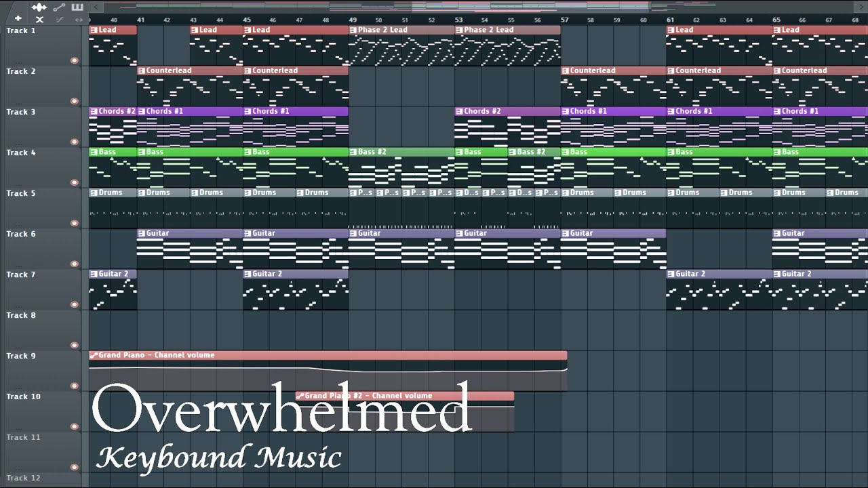Mute Track 1 with its round button
Screen dimensions: 868x488
[75, 60]
